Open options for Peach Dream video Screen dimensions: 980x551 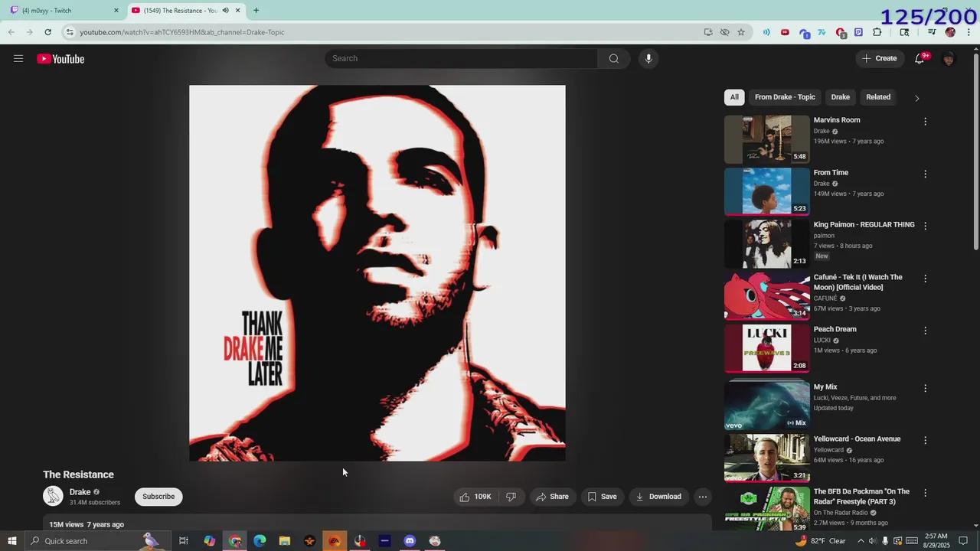pyautogui.click(x=925, y=331)
